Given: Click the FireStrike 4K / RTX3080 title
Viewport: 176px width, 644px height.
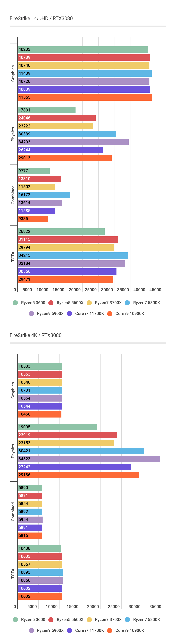Looking at the screenshot, I should [x=36, y=335].
